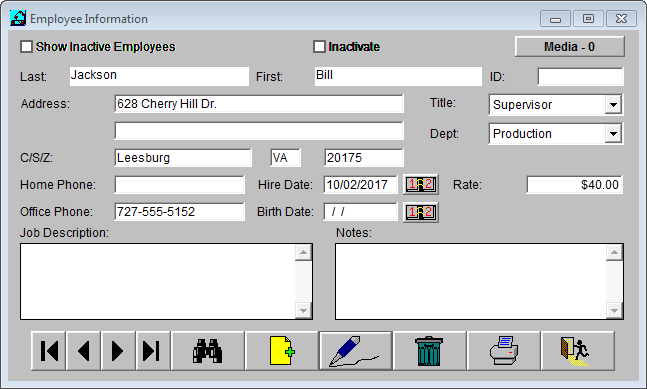Toggle the Inactivate checkbox
Image resolution: width=647 pixels, height=389 pixels.
coord(319,47)
